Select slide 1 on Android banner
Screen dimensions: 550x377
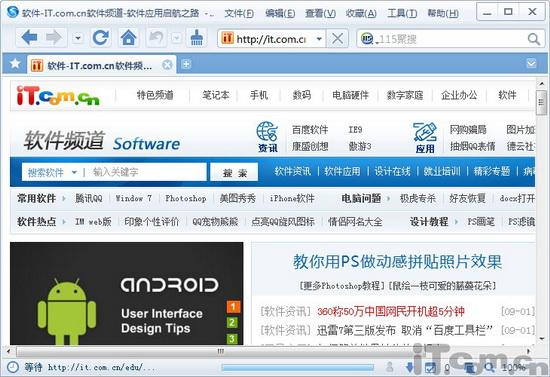pyautogui.click(x=233, y=307)
